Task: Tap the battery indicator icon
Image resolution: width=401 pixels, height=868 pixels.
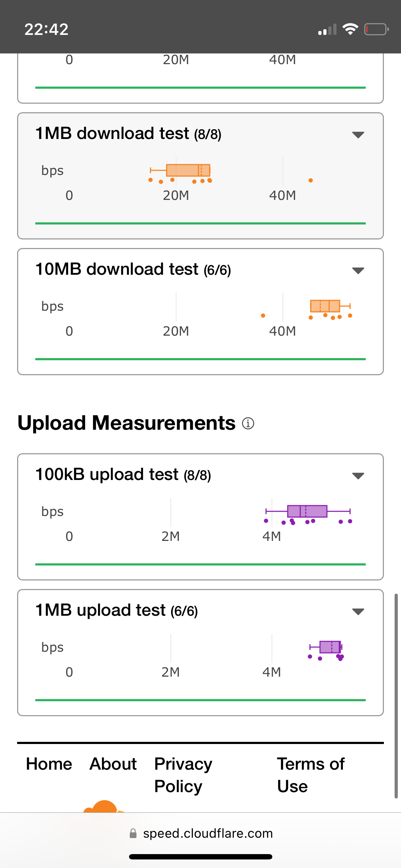Action: pos(376,29)
